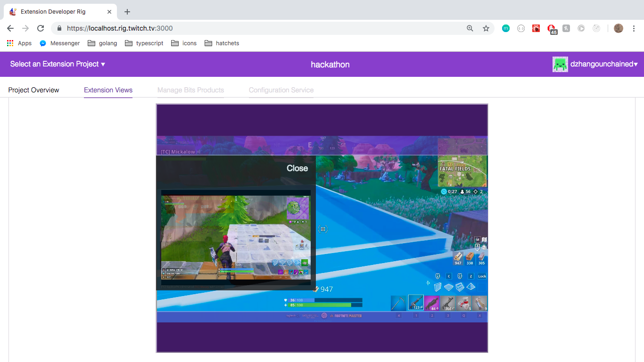The height and width of the screenshot is (362, 644).
Task: Open the typescript bookmarks folder
Action: 144,43
